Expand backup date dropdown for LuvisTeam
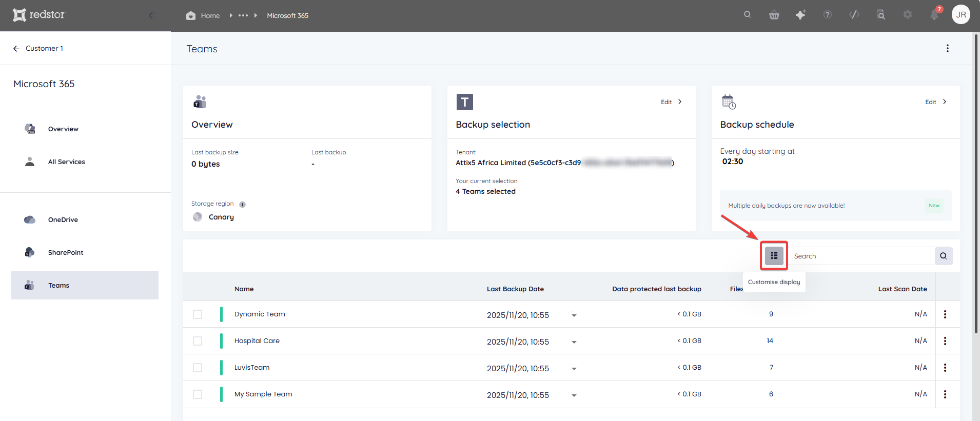This screenshot has height=421, width=980. [574, 369]
